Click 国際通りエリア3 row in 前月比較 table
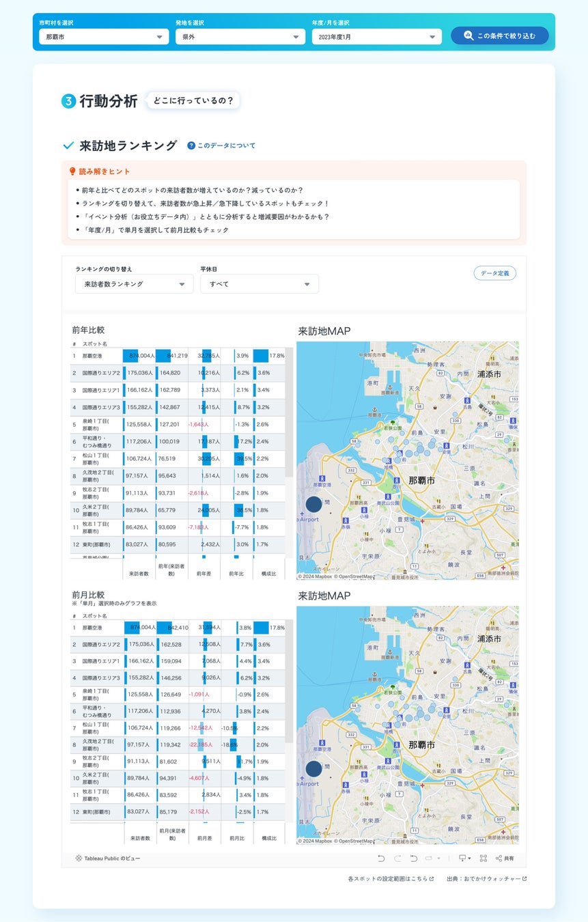588x922 pixels. click(x=178, y=677)
